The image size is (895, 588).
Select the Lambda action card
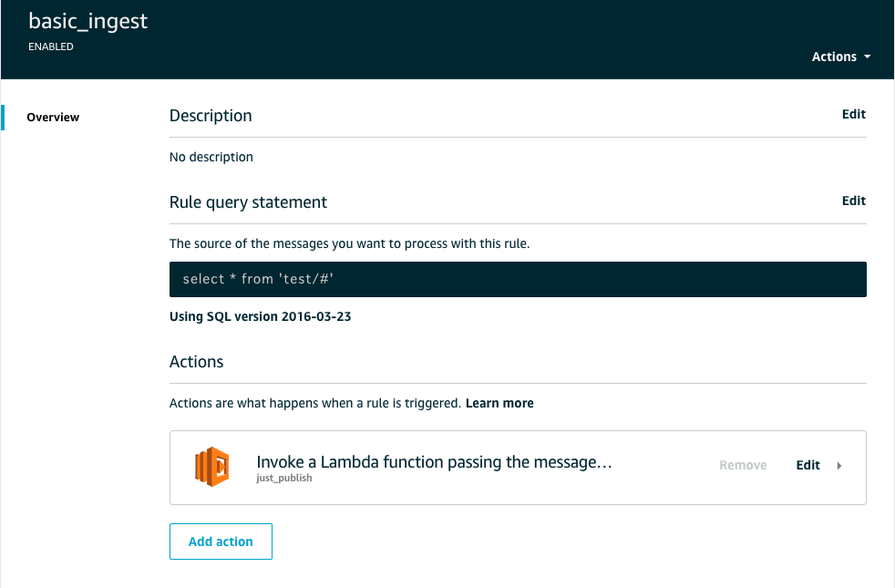(x=518, y=467)
